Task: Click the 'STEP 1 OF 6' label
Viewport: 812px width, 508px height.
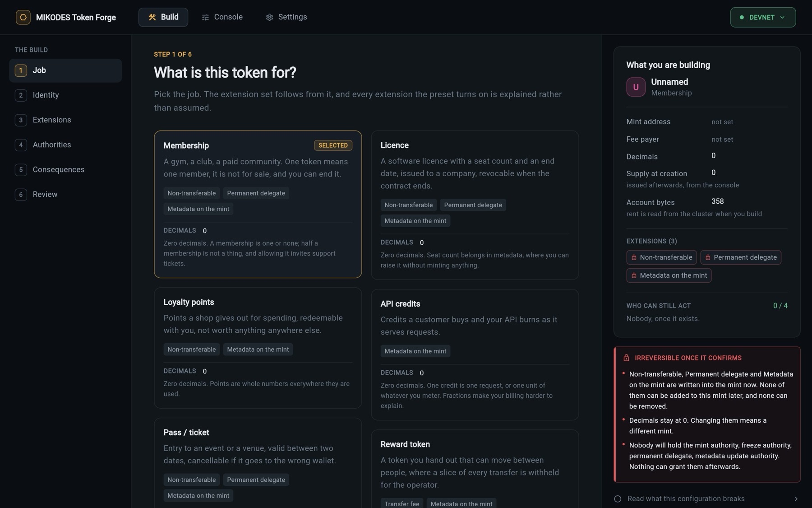Action: 173,55
